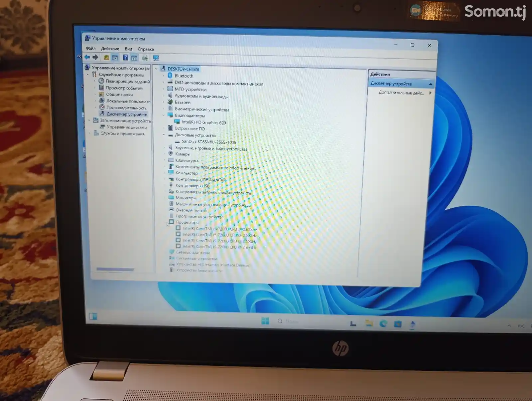Open File Explorer from the taskbar
The image size is (532, 401).
coord(369,323)
